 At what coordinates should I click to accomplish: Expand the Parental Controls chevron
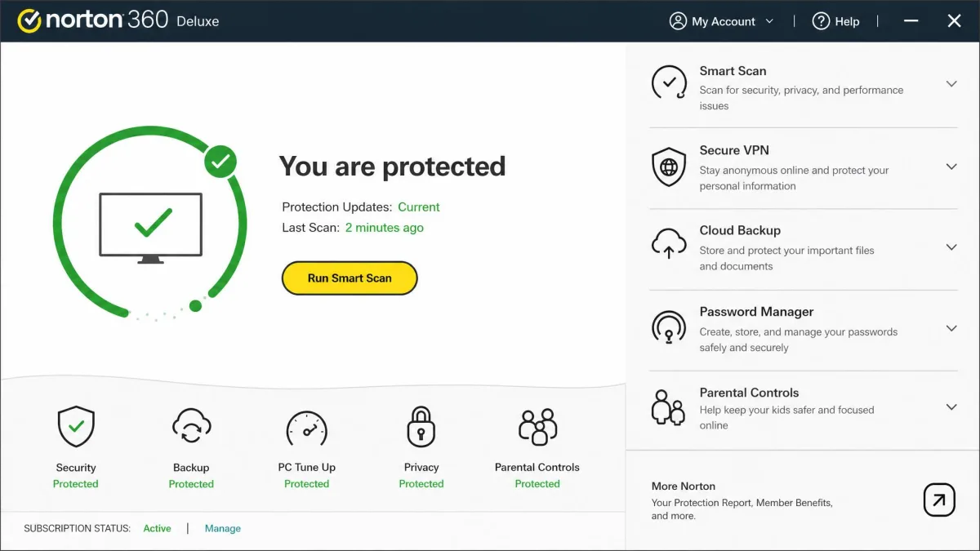coord(951,407)
